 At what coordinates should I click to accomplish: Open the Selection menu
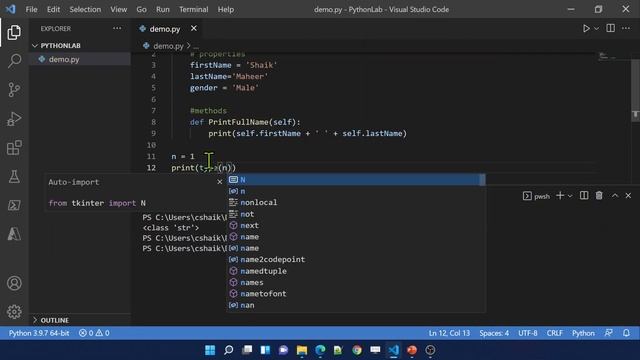85,9
